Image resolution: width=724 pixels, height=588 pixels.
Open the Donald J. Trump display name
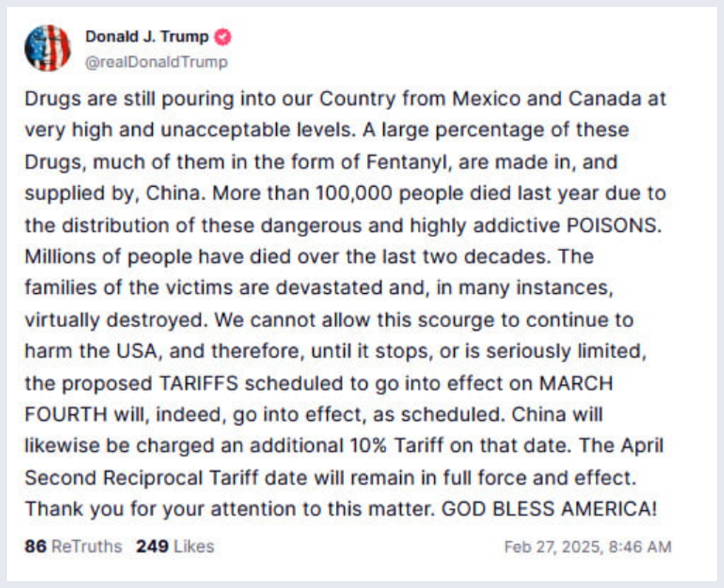pos(147,37)
